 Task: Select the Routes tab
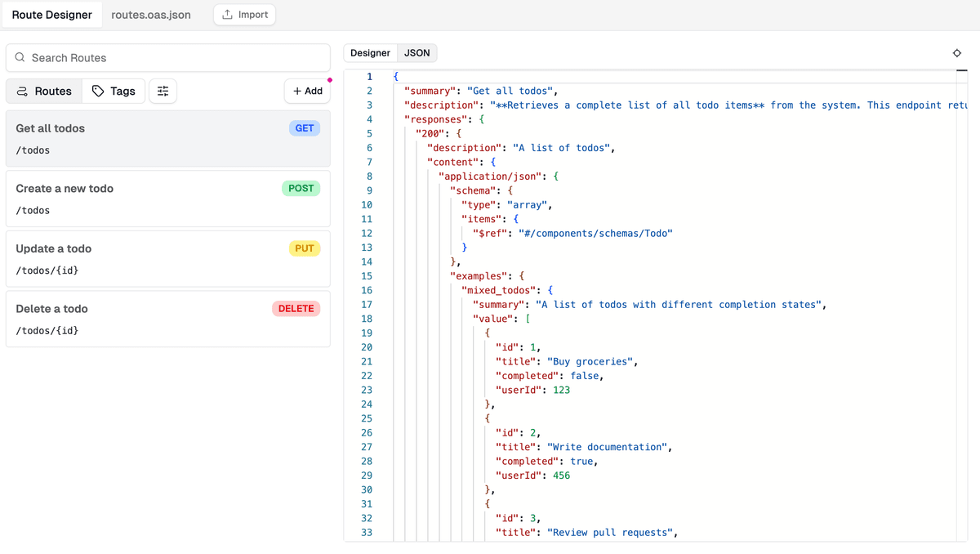[x=44, y=91]
